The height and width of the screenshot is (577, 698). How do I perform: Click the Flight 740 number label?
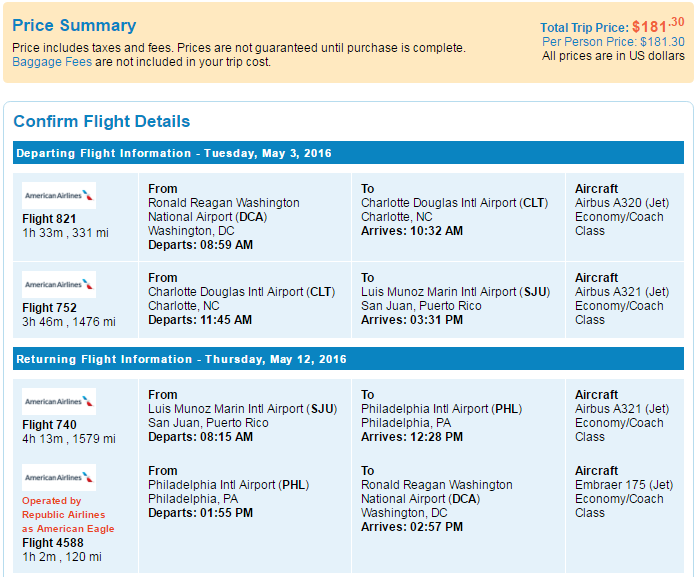(x=49, y=425)
